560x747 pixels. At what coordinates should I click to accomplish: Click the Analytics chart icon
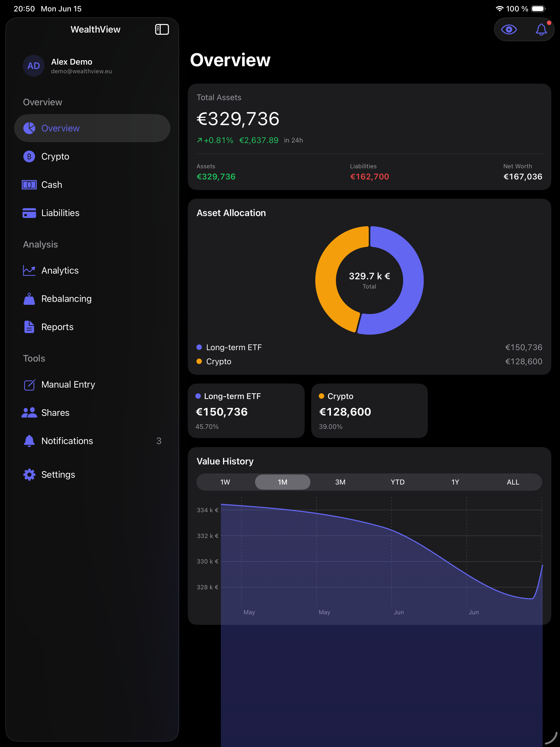29,270
